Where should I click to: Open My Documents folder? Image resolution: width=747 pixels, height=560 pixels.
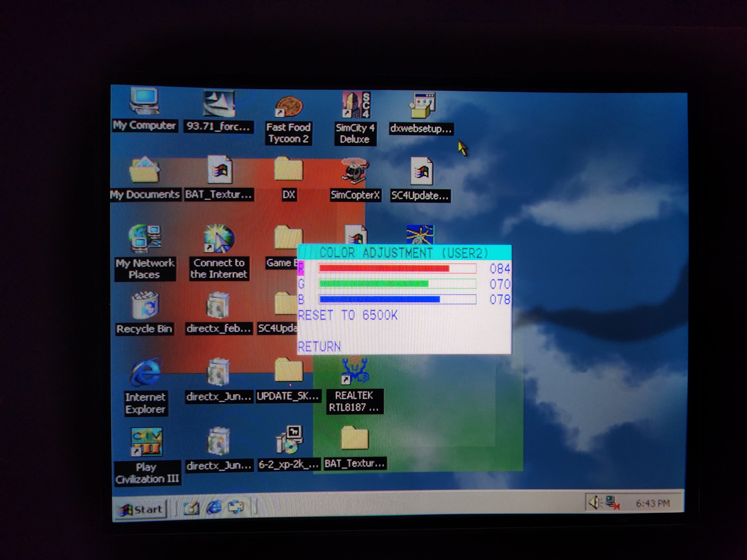[144, 170]
